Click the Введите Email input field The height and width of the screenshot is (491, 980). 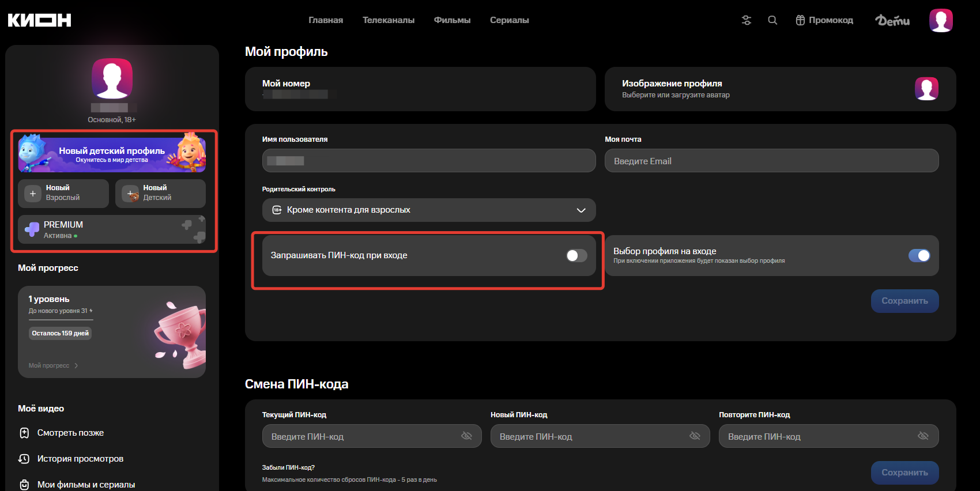click(x=771, y=161)
